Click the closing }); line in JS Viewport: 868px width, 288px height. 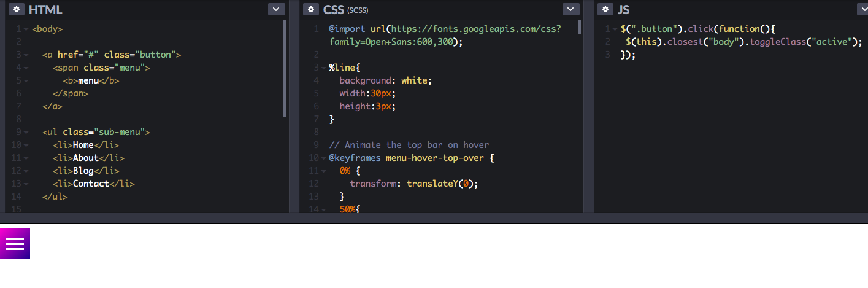coord(628,55)
